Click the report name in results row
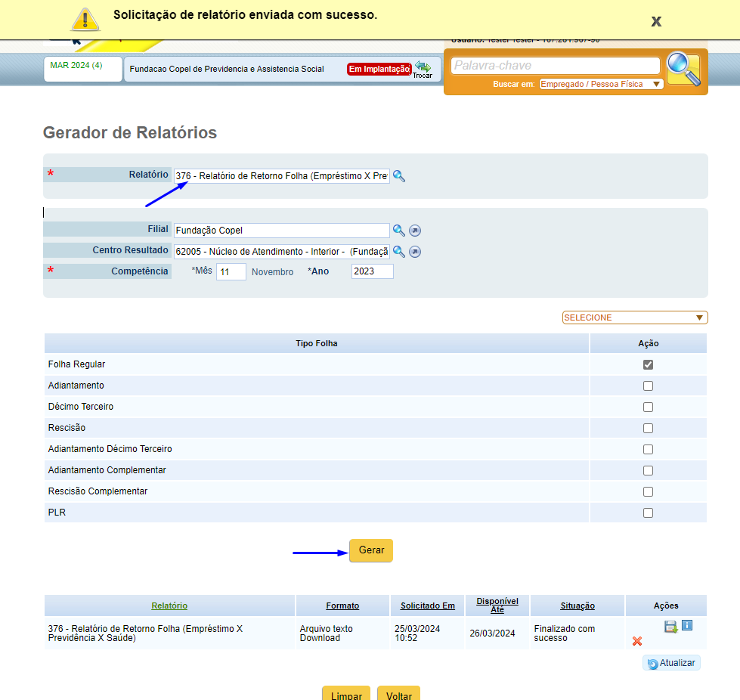The image size is (740, 700). [145, 633]
